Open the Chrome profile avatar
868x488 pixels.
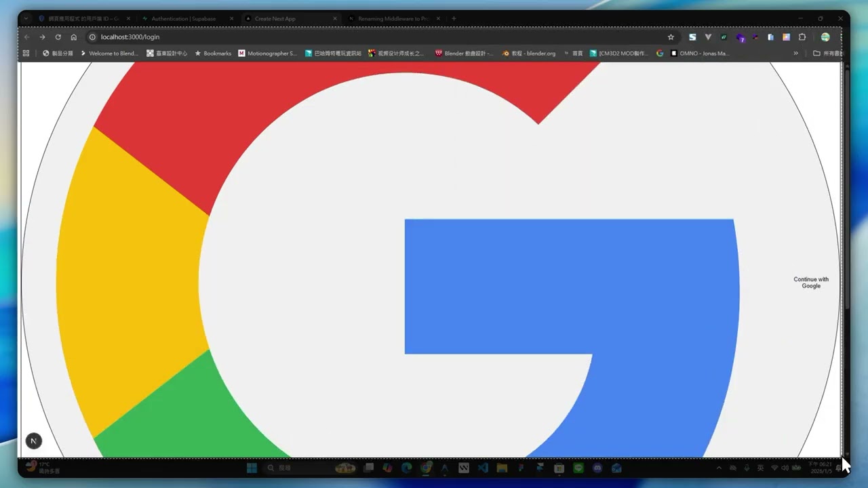click(x=825, y=37)
